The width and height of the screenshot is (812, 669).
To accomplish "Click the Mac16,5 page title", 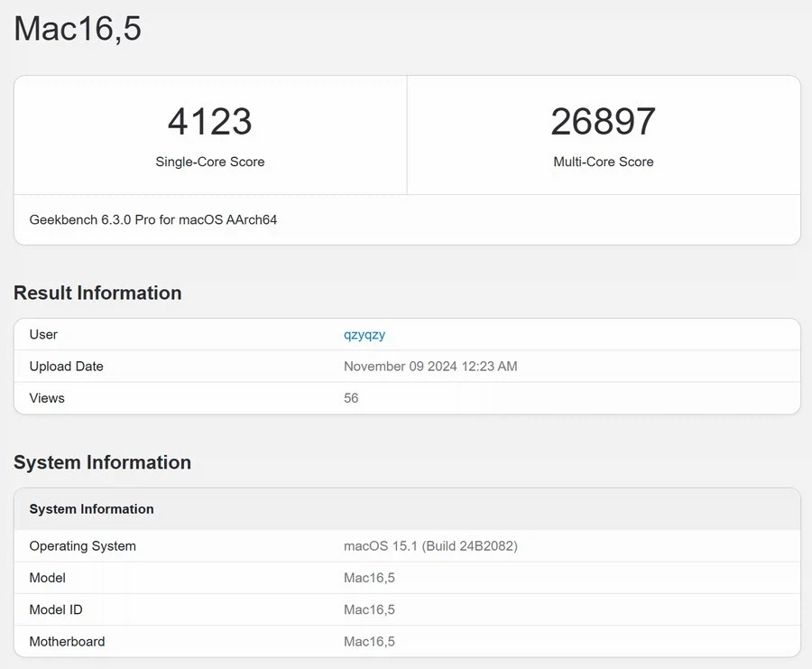I will point(78,29).
